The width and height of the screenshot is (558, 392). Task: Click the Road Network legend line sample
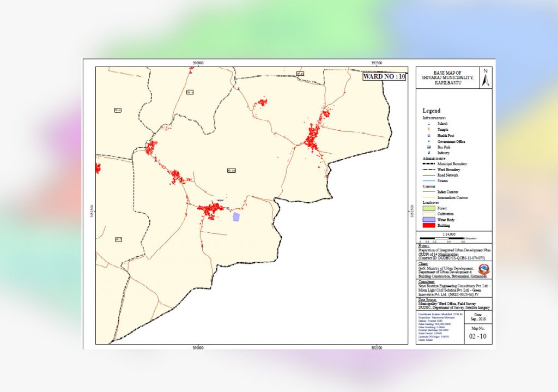coord(428,175)
